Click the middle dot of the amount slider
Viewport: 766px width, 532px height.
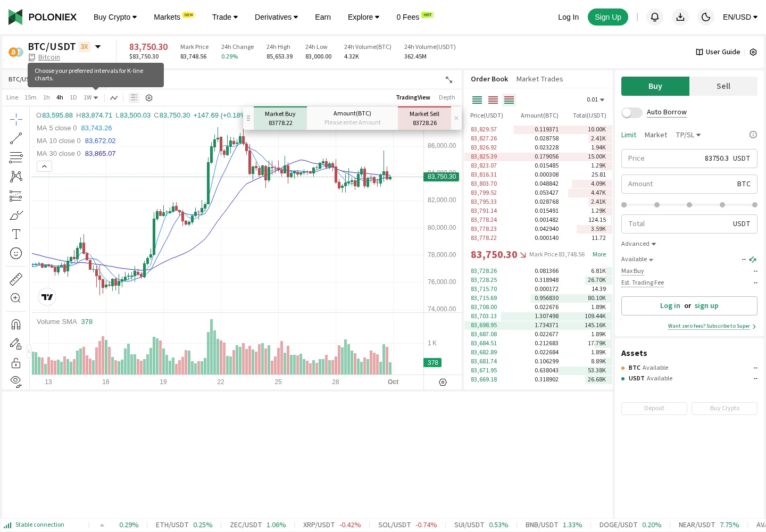tap(689, 205)
